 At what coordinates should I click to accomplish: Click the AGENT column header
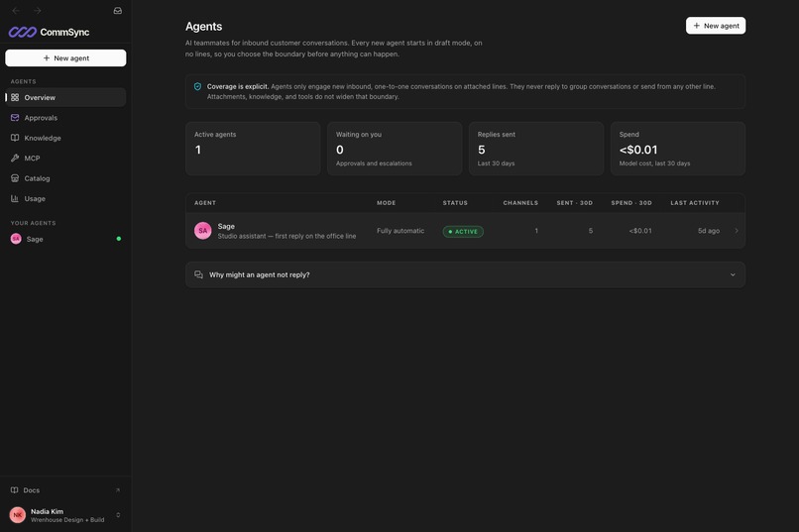coord(205,203)
